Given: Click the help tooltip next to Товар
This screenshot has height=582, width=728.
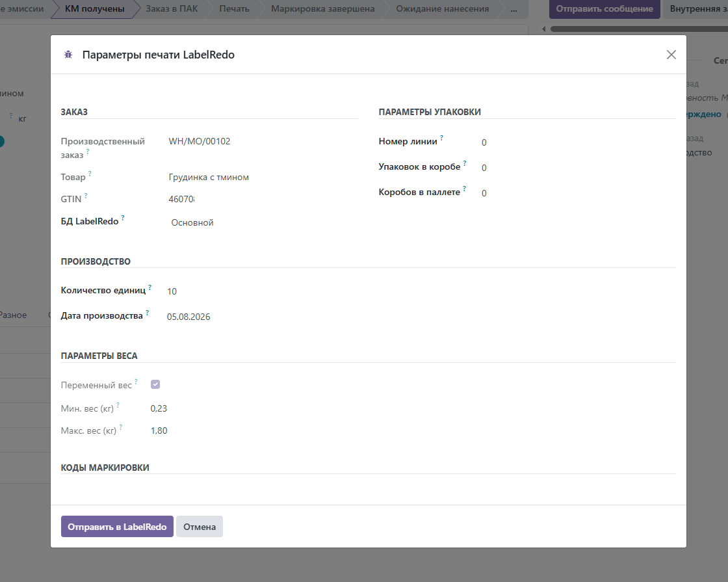Looking at the screenshot, I should tap(90, 174).
